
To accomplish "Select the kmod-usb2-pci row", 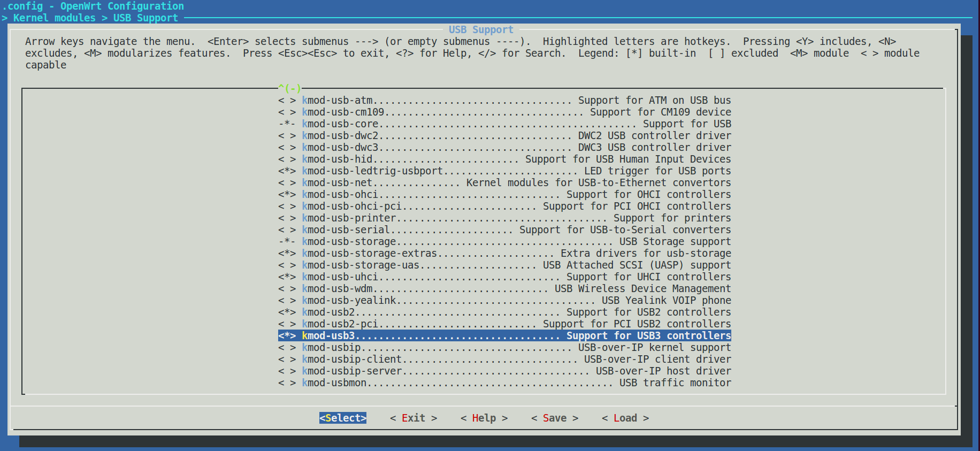I will (x=504, y=324).
